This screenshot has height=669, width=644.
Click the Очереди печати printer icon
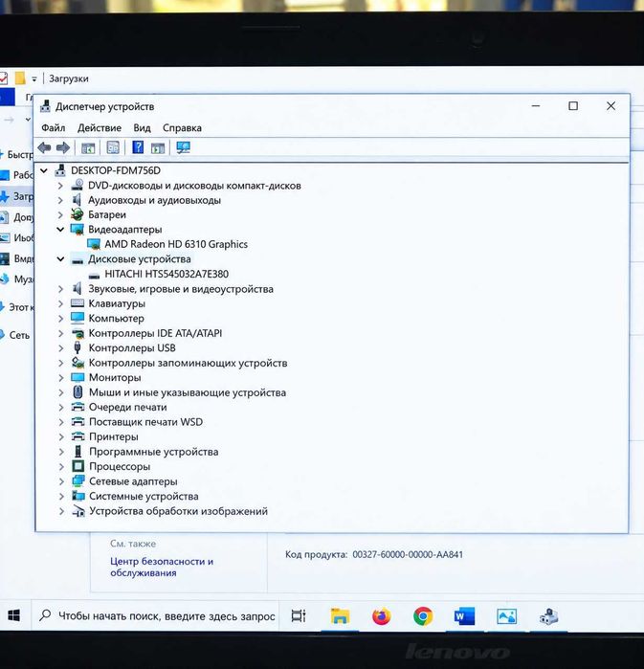coord(78,407)
